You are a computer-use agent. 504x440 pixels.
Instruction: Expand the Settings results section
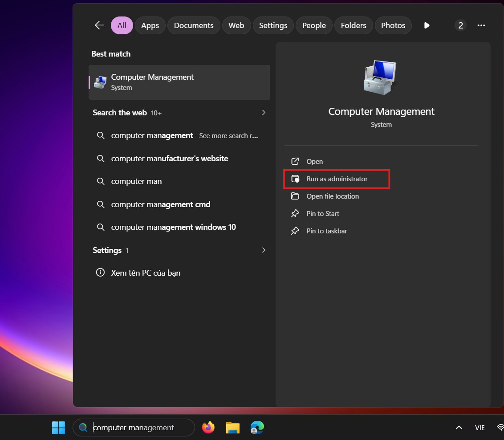point(264,250)
